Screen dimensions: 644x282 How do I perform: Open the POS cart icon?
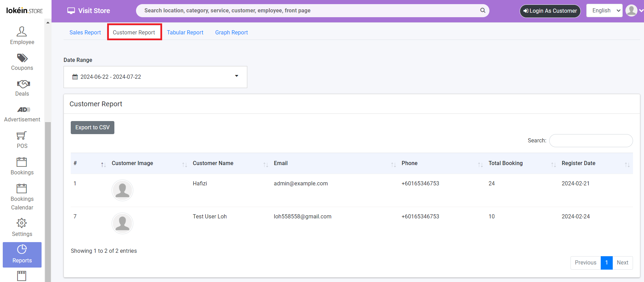(x=21, y=135)
